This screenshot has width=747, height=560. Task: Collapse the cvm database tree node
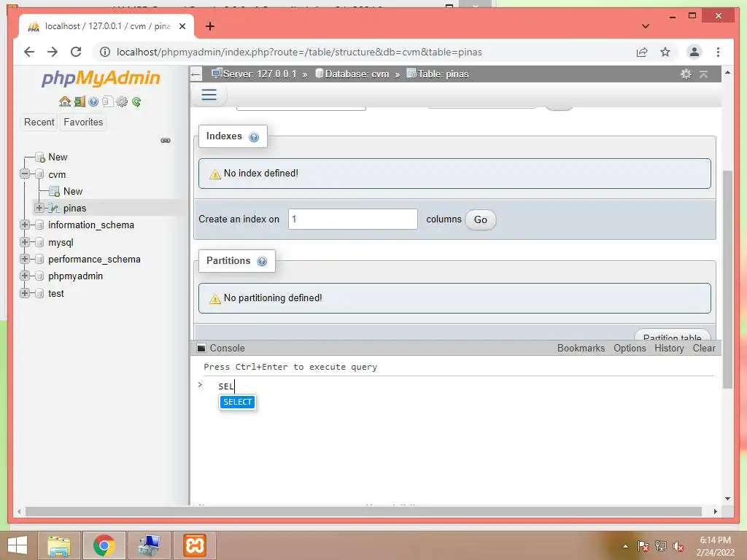pyautogui.click(x=25, y=174)
